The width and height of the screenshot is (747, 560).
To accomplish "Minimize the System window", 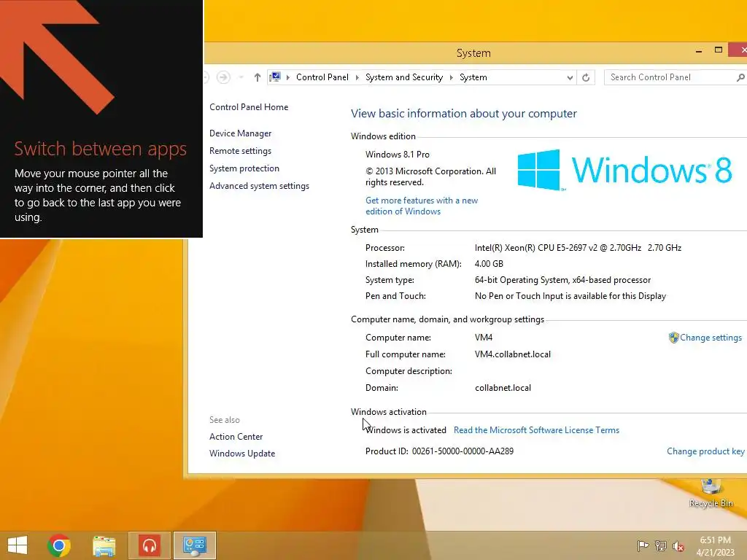I will tap(698, 50).
